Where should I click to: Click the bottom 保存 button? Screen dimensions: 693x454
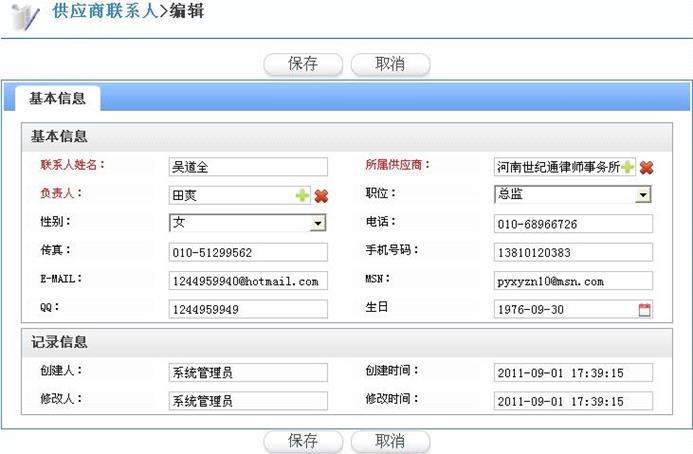(303, 441)
